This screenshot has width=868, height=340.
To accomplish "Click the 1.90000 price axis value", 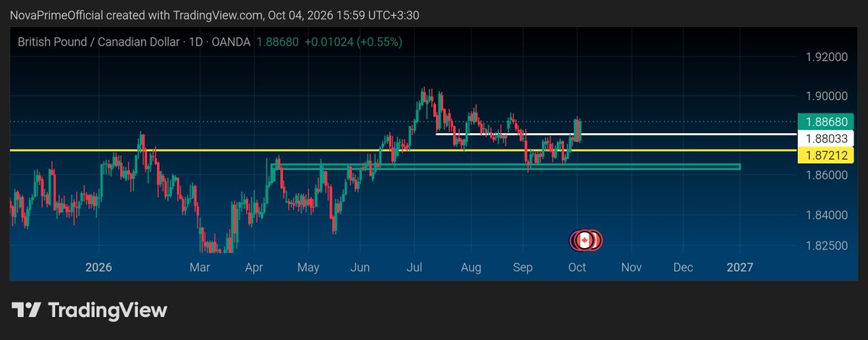I will click(825, 95).
